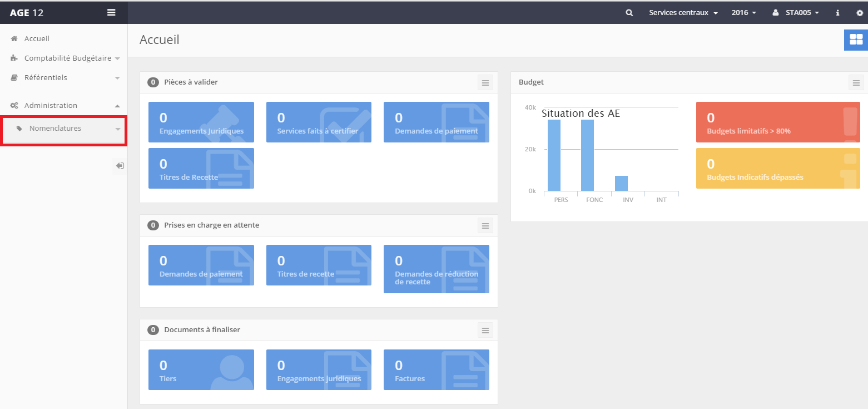868x409 pixels.
Task: Open the Pièces à valider panel menu icon
Action: [485, 82]
